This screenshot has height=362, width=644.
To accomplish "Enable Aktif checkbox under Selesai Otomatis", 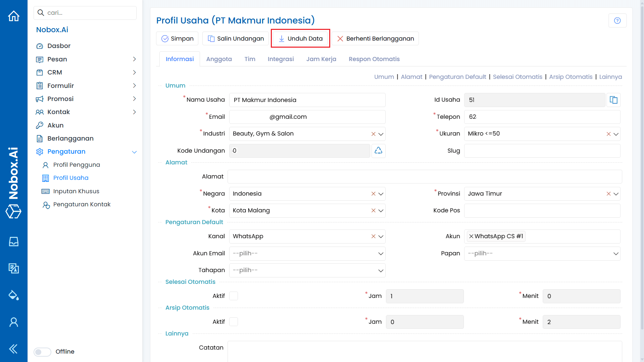I will 234,296.
